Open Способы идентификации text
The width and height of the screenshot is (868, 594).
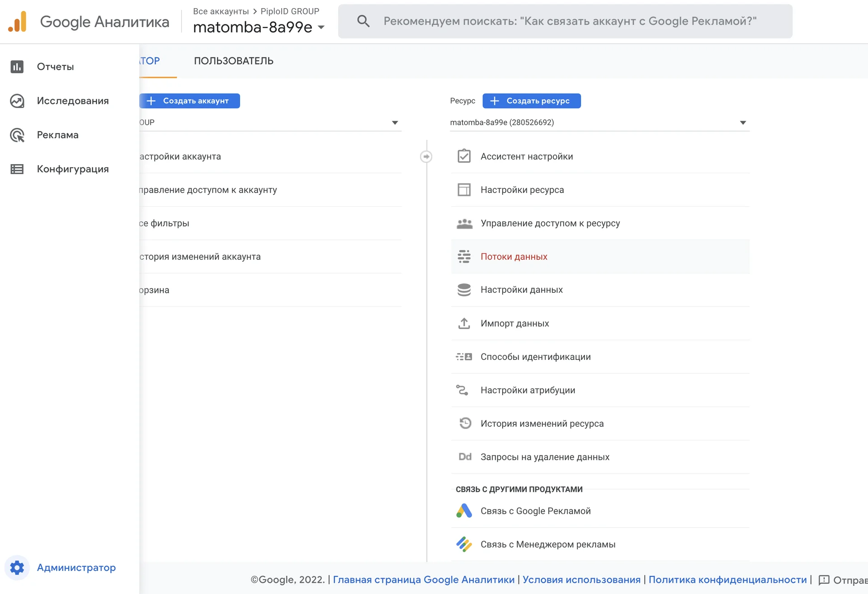click(x=536, y=357)
